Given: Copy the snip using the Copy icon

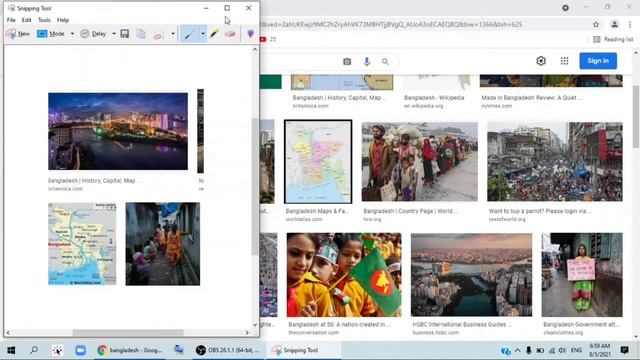Looking at the screenshot, I should 141,34.
